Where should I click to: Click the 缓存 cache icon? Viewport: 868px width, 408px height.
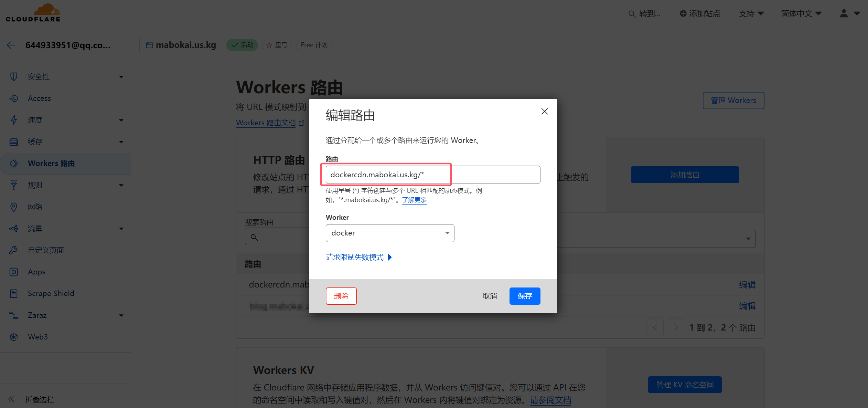tap(14, 142)
